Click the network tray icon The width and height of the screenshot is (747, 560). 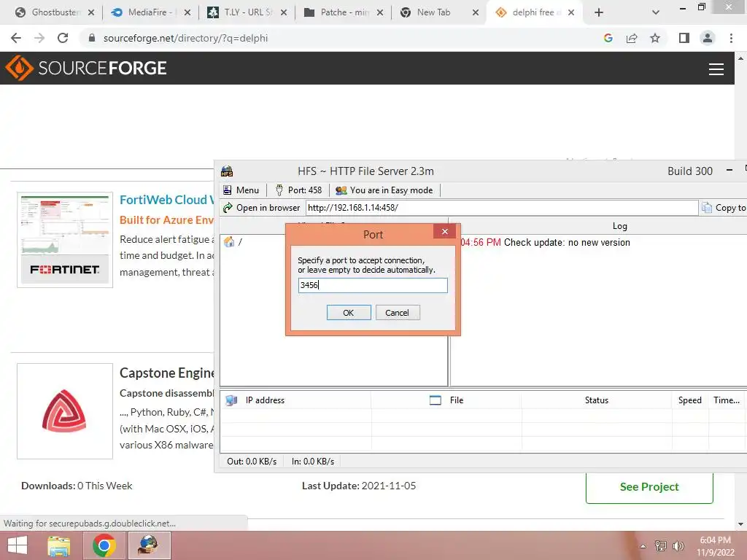[x=661, y=546]
